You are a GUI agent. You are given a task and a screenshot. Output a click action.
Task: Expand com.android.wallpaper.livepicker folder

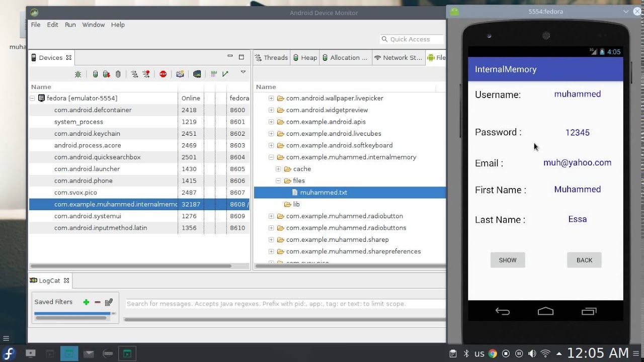tap(271, 99)
